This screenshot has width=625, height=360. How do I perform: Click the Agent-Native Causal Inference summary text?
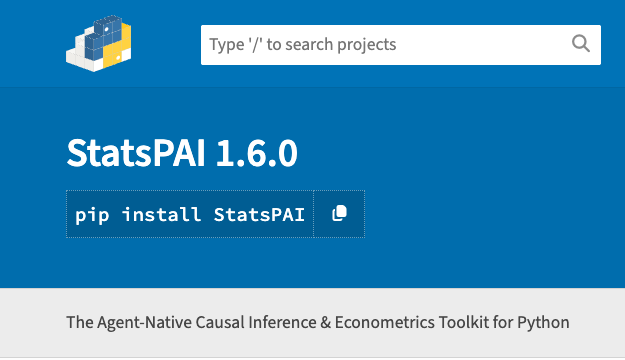point(318,323)
